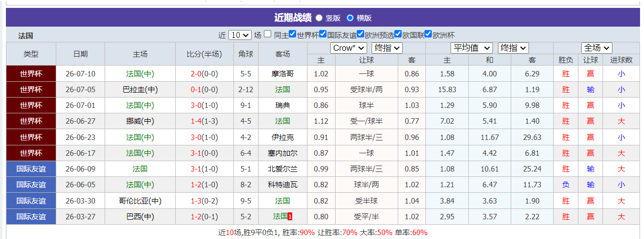This screenshot has height=239, width=644.
Task: Click 输 handicap result in Paraguay row
Action: (x=591, y=90)
